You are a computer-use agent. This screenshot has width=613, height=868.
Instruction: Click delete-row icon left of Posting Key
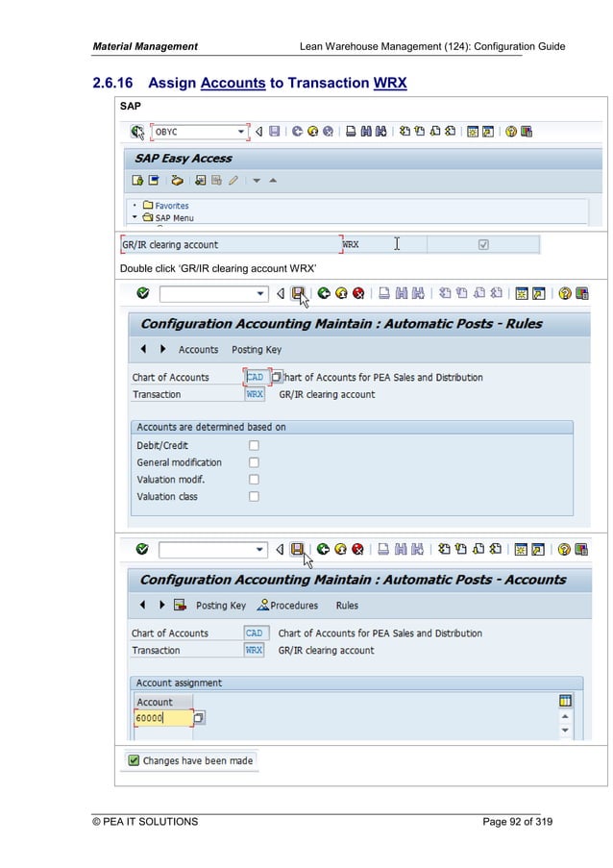point(180,605)
